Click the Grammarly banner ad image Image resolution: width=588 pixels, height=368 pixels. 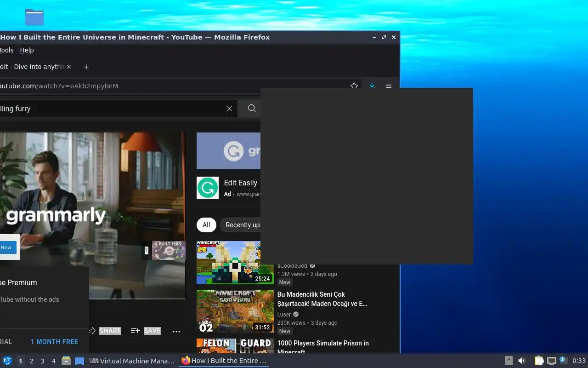[228, 151]
